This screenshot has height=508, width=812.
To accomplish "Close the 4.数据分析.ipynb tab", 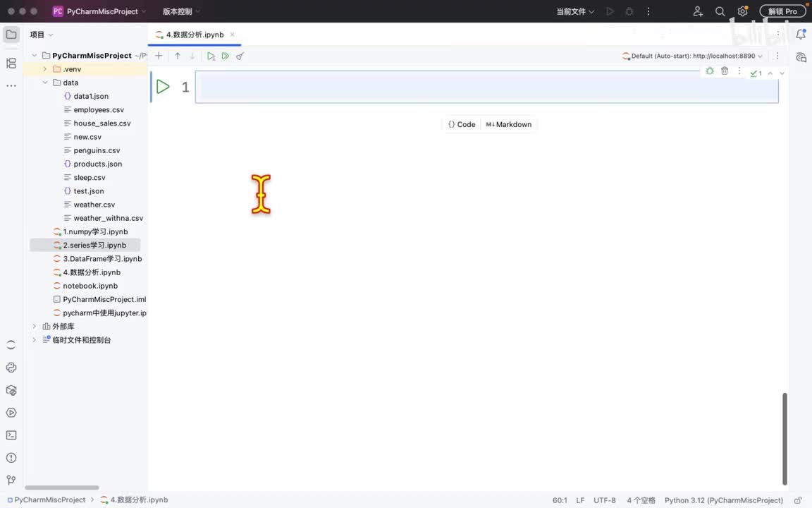I will click(x=232, y=35).
